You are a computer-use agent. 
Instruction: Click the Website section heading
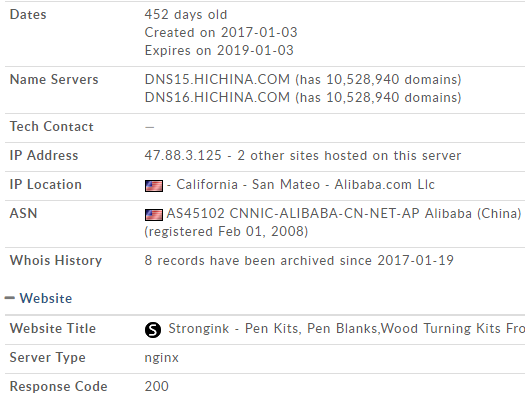coord(46,298)
